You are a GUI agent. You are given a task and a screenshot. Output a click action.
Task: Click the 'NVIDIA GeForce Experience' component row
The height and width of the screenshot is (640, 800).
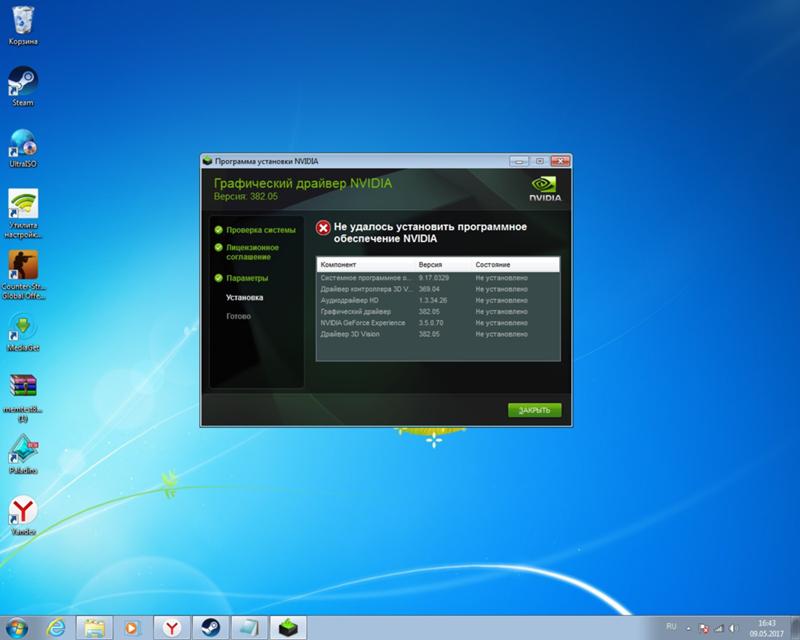click(x=438, y=323)
